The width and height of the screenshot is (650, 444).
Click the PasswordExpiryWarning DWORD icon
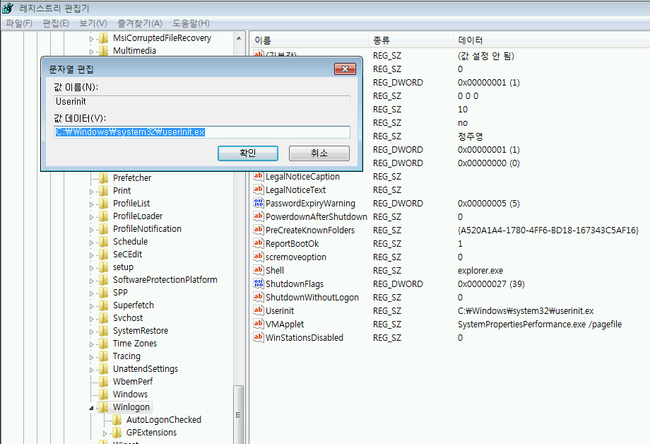(258, 203)
